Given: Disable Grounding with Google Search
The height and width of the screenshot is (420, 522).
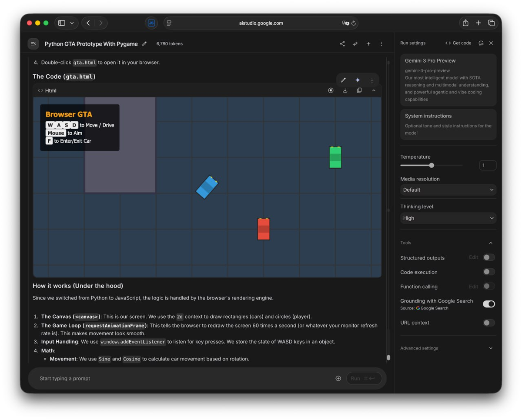Looking at the screenshot, I should 489,304.
